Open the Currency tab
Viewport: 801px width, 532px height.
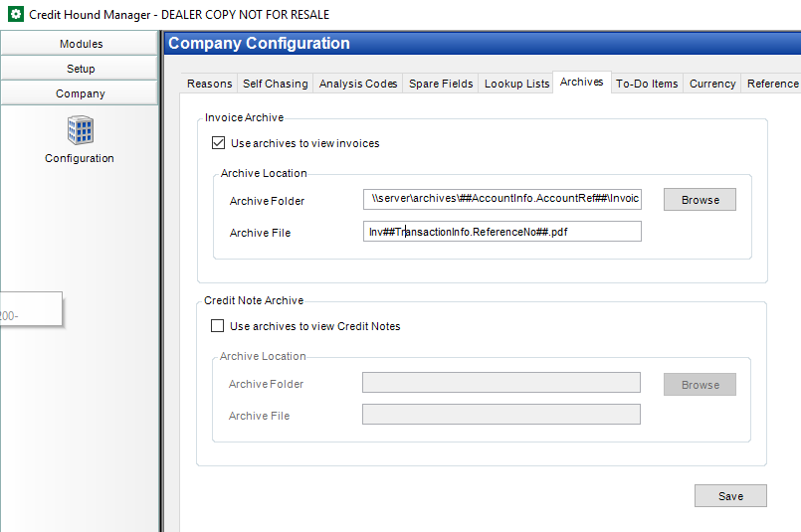712,84
